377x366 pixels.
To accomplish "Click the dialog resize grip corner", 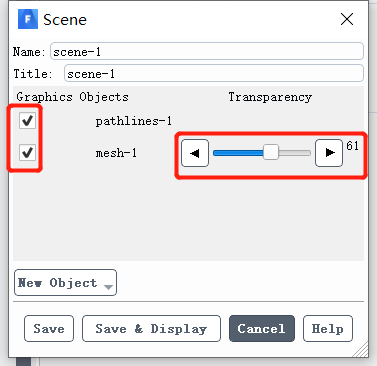I will [362, 351].
